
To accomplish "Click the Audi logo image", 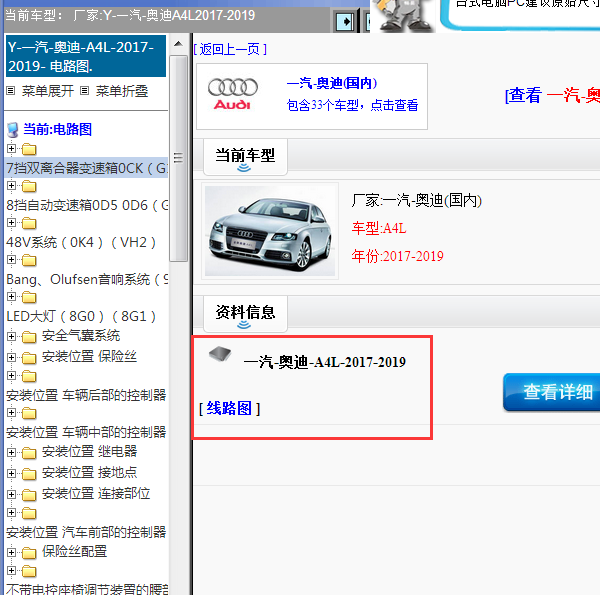I will click(x=233, y=95).
